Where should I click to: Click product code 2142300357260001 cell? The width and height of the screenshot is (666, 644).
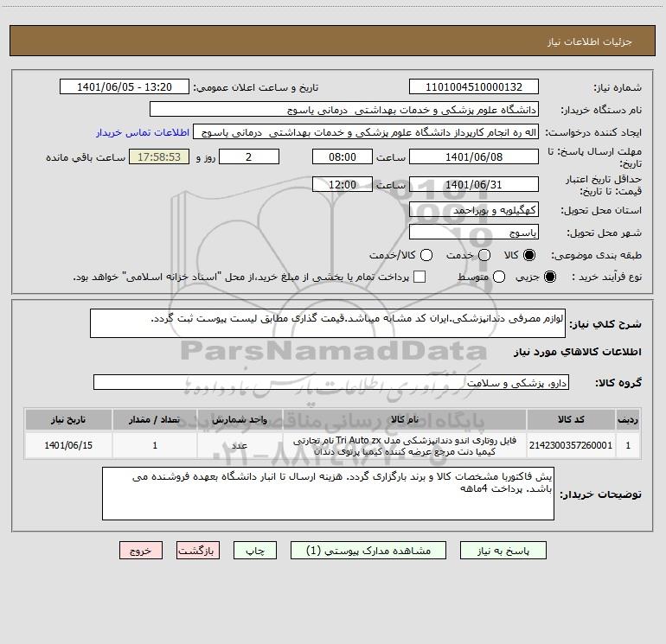pyautogui.click(x=571, y=445)
